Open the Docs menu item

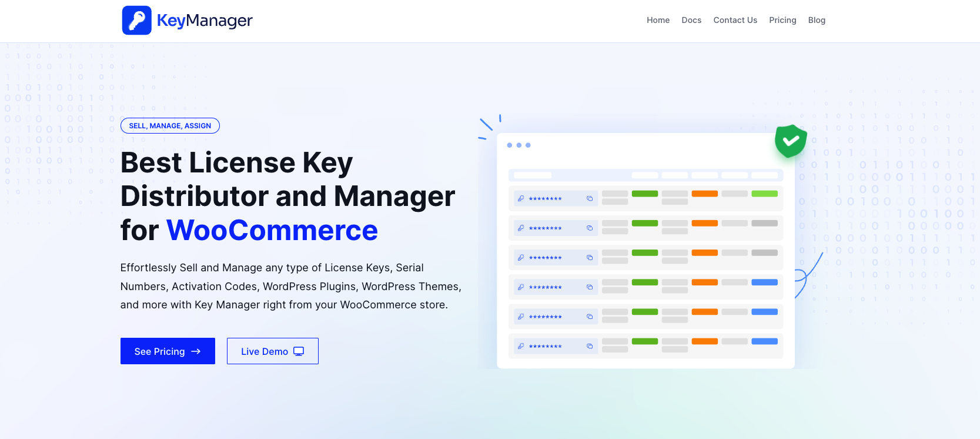coord(691,20)
